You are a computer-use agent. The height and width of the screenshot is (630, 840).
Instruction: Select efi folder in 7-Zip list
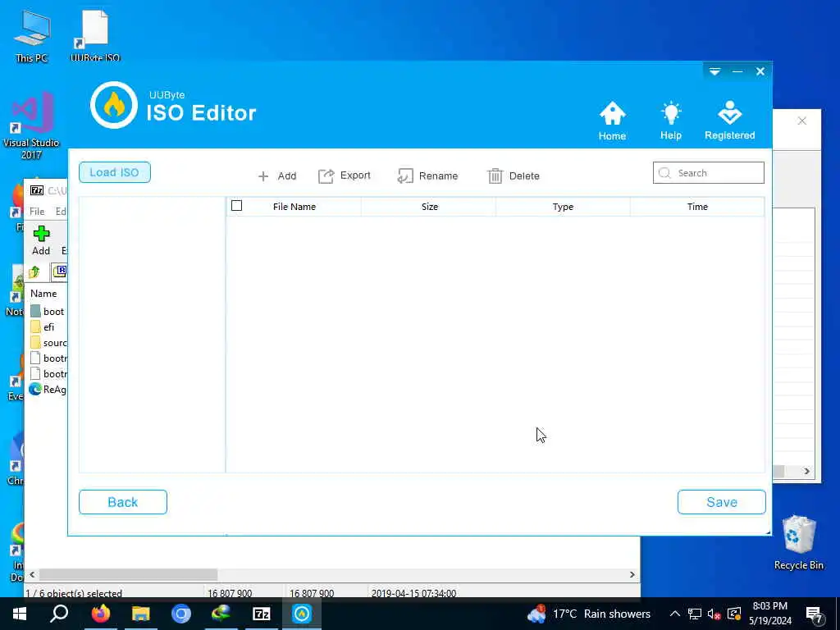point(43,326)
